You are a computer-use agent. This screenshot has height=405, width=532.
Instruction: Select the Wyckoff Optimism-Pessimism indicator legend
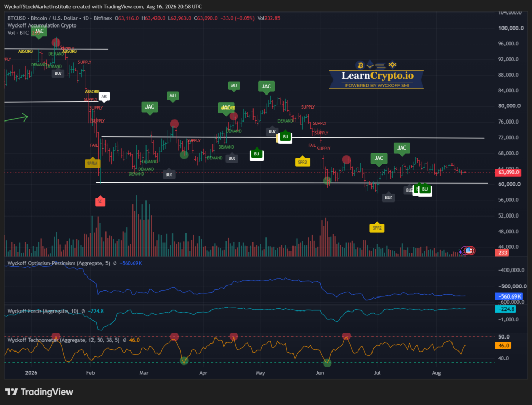pyautogui.click(x=59, y=263)
